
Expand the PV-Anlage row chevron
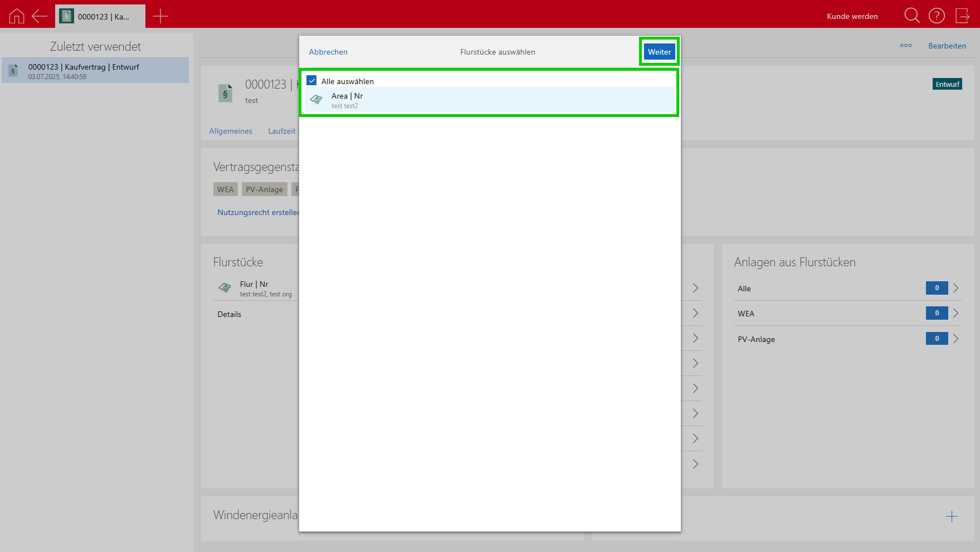coord(955,339)
